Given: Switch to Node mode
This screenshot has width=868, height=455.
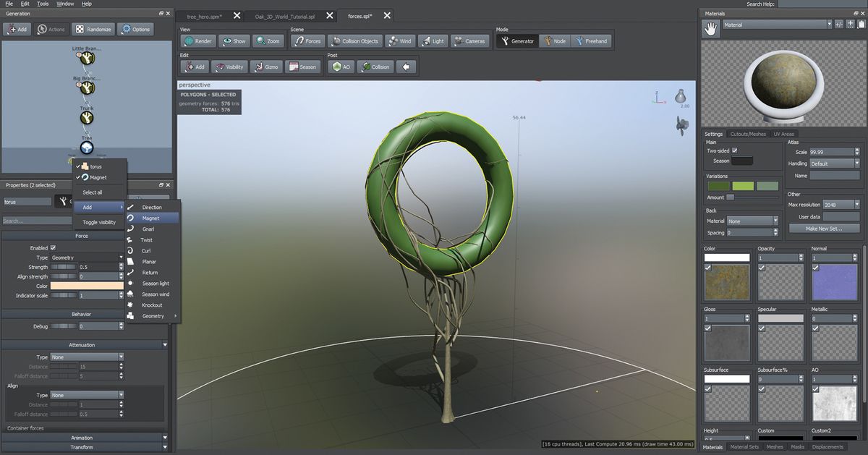Looking at the screenshot, I should (x=554, y=41).
